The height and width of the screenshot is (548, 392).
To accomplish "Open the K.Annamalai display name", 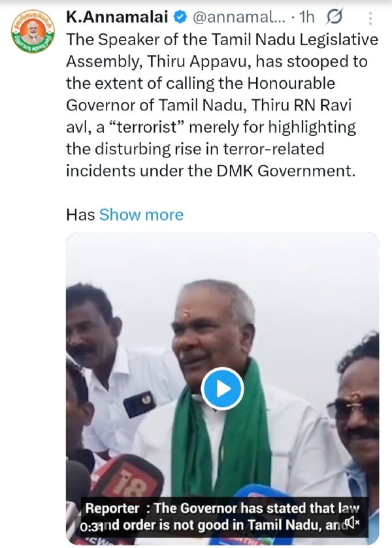I will point(118,17).
